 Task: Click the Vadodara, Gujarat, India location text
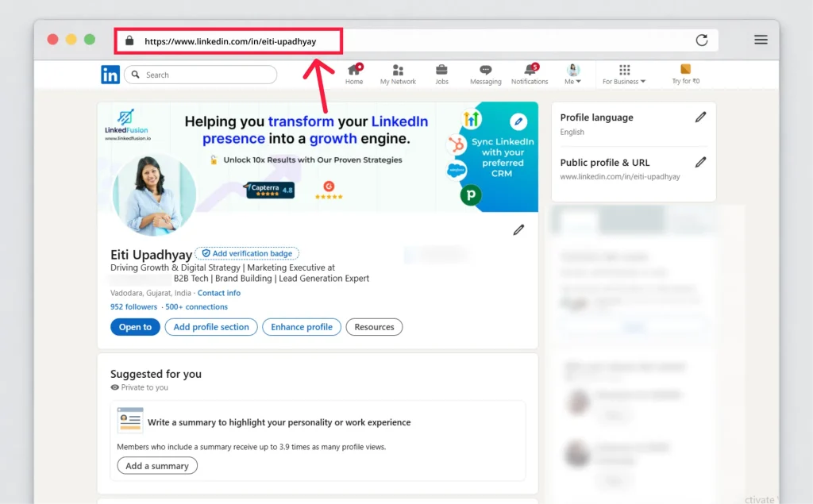tap(151, 293)
